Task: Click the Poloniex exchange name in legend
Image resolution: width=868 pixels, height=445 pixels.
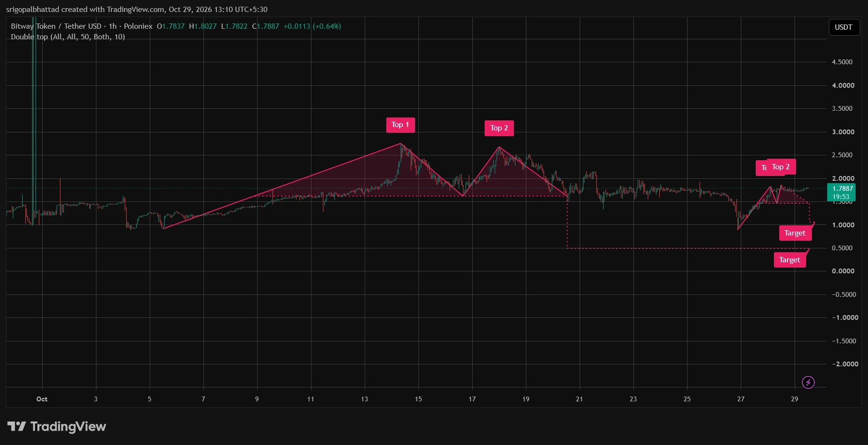Action: (138, 26)
